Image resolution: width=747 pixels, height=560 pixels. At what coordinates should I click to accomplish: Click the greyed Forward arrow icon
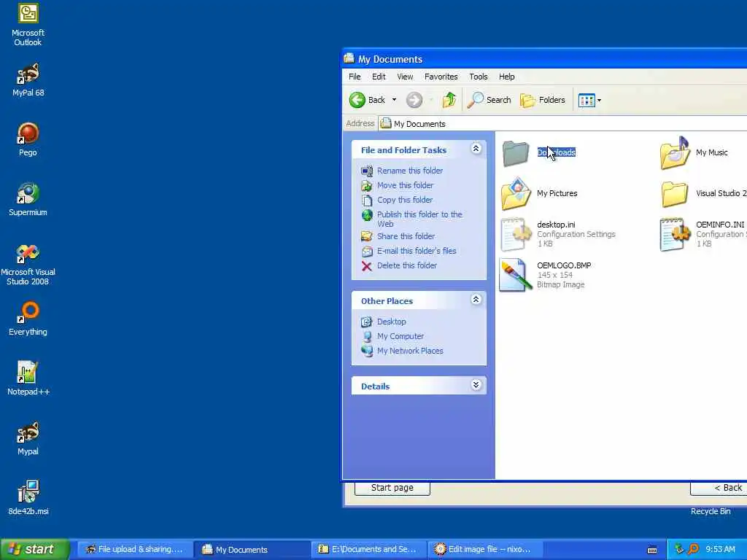tap(414, 100)
